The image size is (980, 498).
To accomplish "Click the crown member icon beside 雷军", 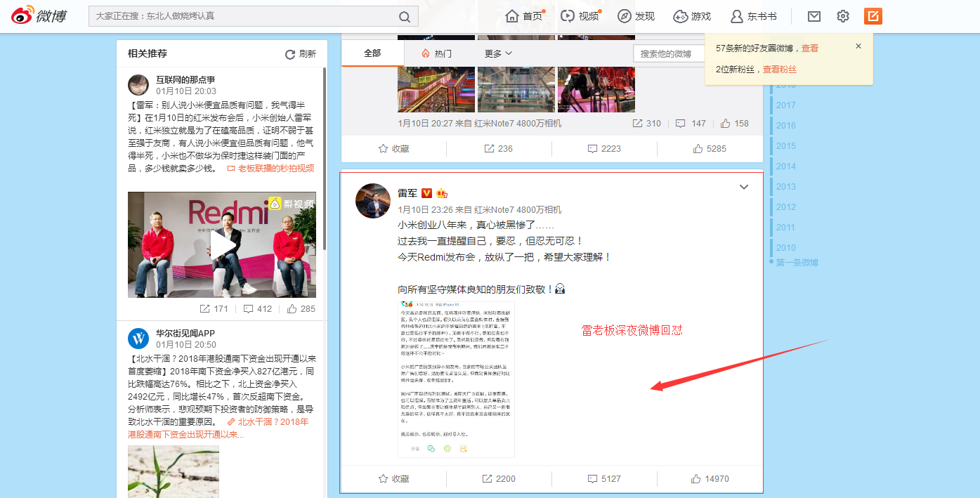I will (442, 193).
